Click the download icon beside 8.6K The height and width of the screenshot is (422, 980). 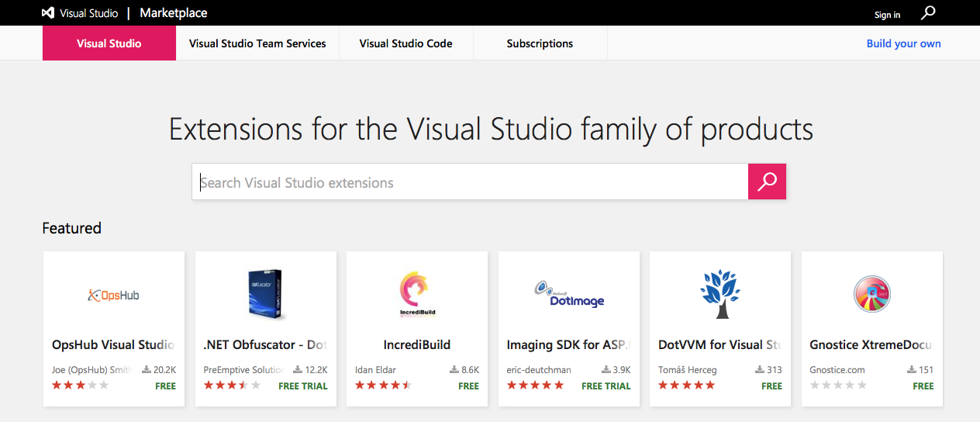(x=454, y=370)
